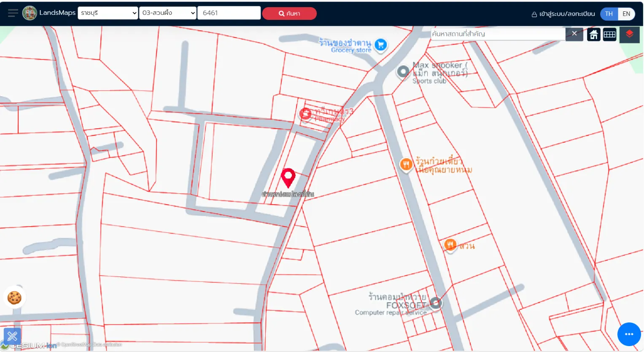Click the grid table icon button

pyautogui.click(x=609, y=35)
